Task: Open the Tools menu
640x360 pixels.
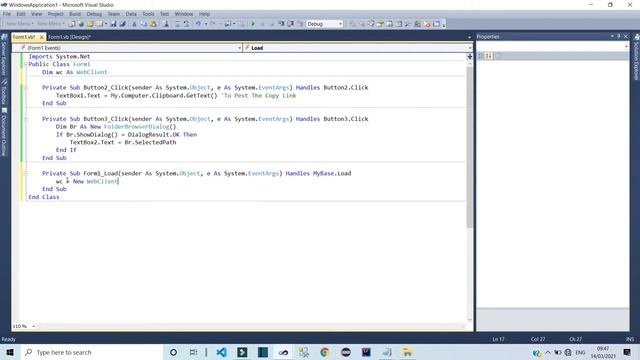Action: (148, 14)
